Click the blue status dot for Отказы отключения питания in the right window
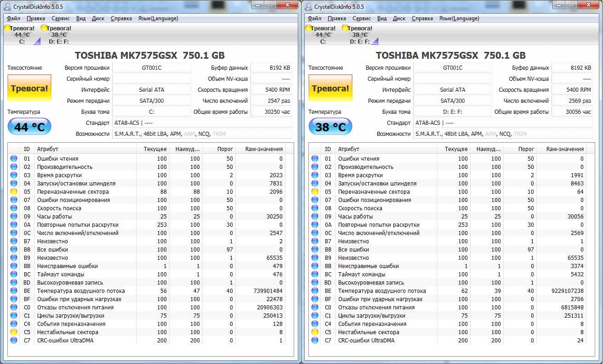603x364 pixels. pos(315,308)
